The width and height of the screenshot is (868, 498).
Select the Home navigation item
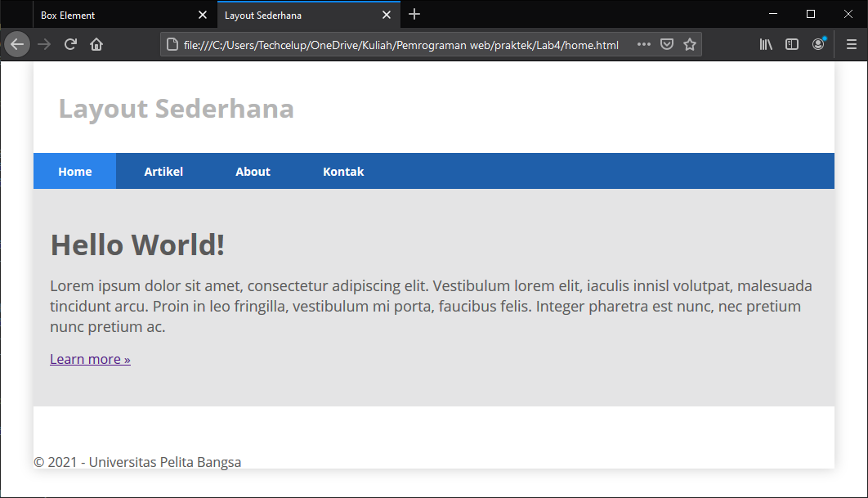point(74,171)
